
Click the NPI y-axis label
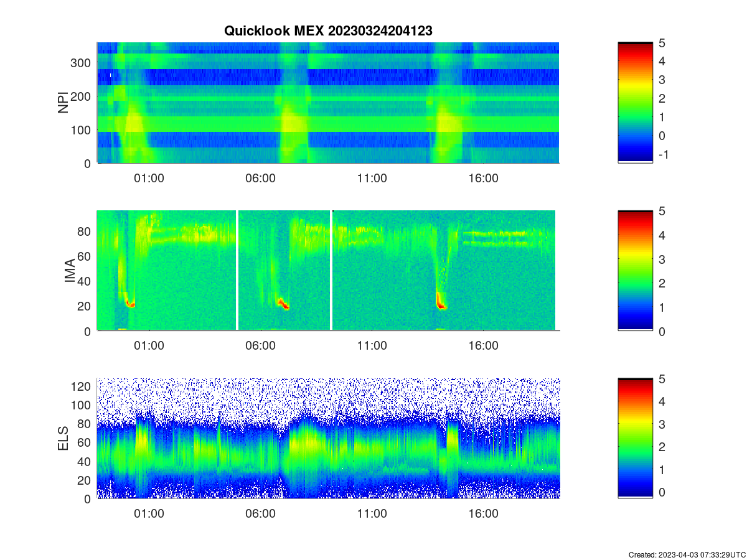coord(63,103)
